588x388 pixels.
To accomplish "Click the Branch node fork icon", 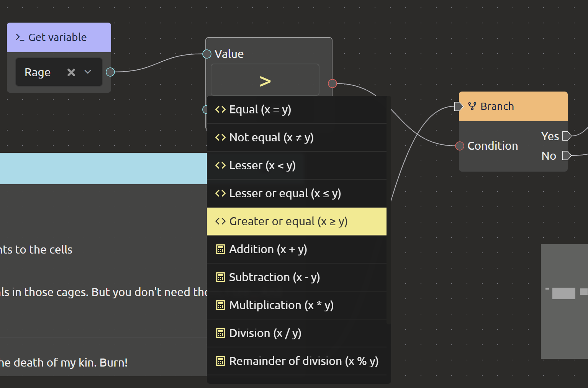I will 472,106.
